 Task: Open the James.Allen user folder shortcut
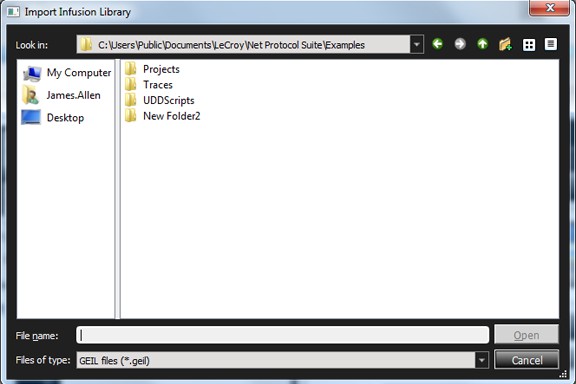point(61,96)
